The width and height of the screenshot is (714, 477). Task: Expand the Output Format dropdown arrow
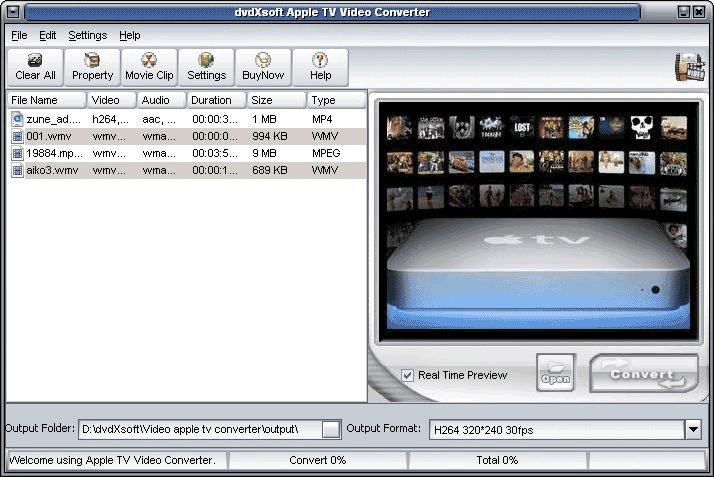tap(692, 429)
